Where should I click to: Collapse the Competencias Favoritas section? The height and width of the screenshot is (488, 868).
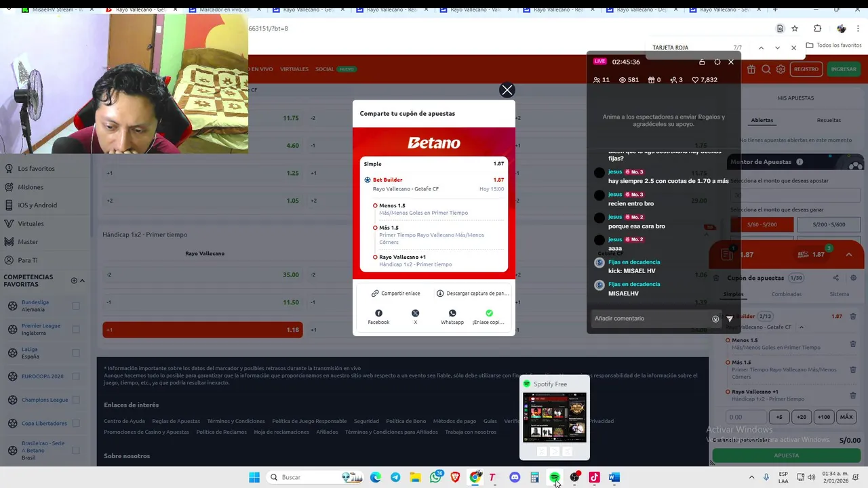coord(82,281)
